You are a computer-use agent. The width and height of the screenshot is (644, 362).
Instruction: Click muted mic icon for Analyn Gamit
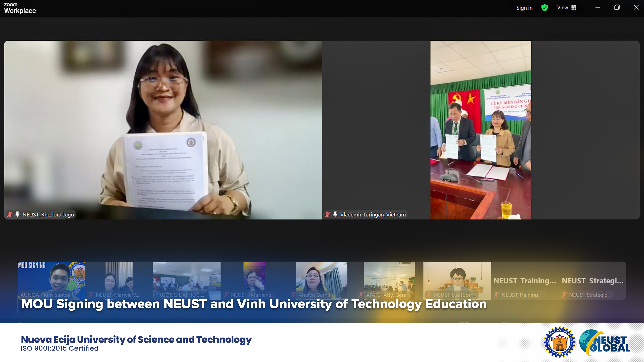click(x=294, y=295)
